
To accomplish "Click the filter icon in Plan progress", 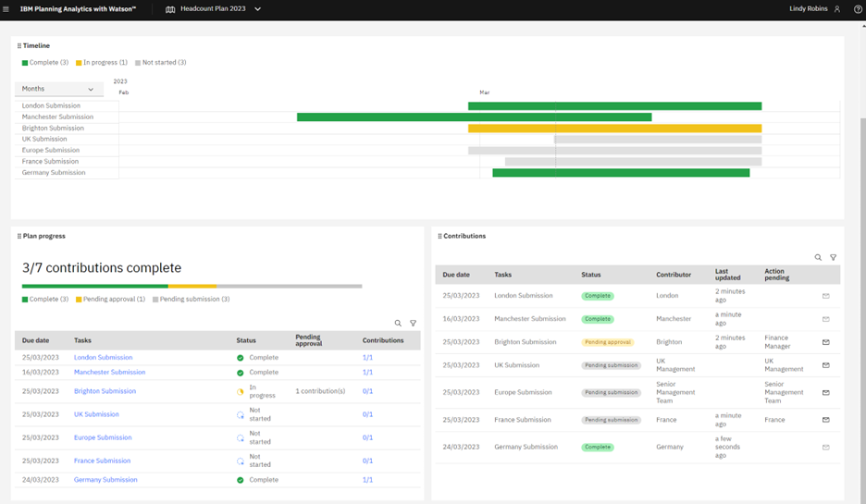I will point(413,324).
